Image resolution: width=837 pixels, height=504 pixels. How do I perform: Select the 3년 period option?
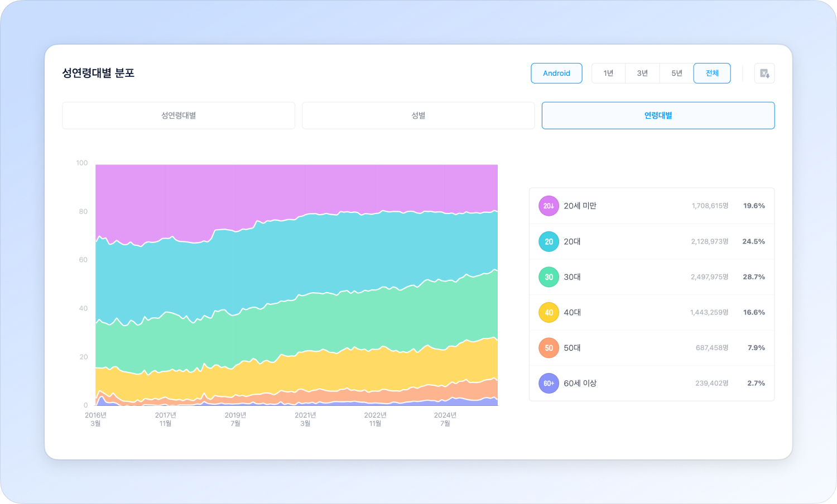coord(642,73)
